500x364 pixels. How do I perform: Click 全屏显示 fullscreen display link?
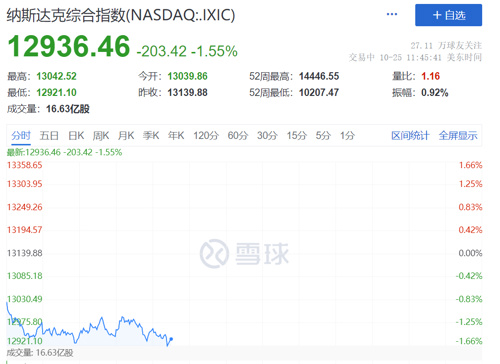(x=458, y=136)
